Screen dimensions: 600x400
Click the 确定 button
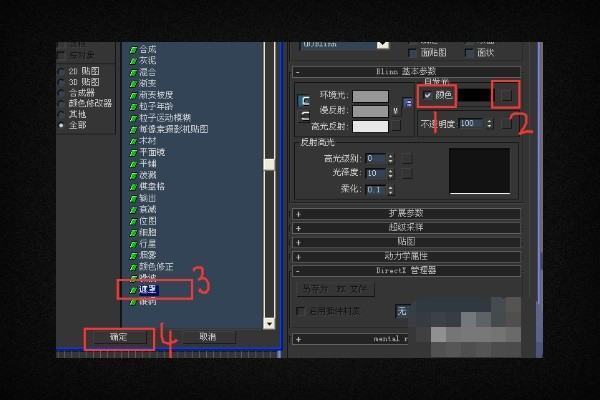click(x=118, y=338)
